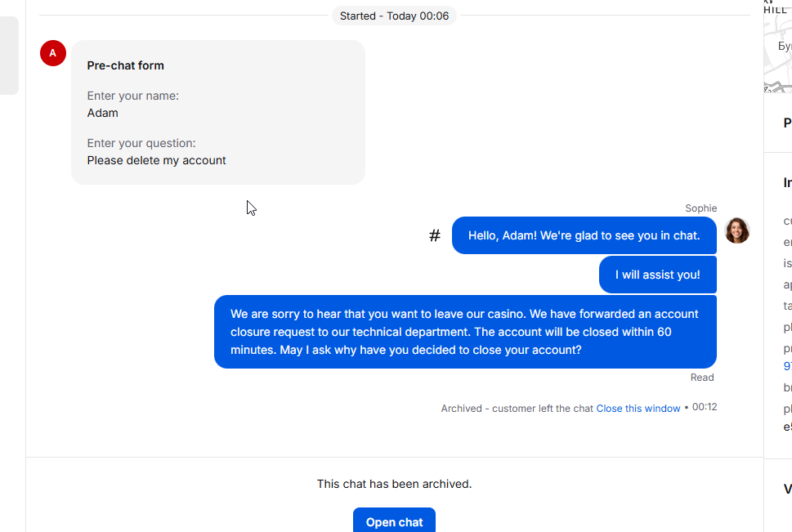Click the blue link in the right details panel
The width and height of the screenshot is (792, 532).
tap(787, 366)
